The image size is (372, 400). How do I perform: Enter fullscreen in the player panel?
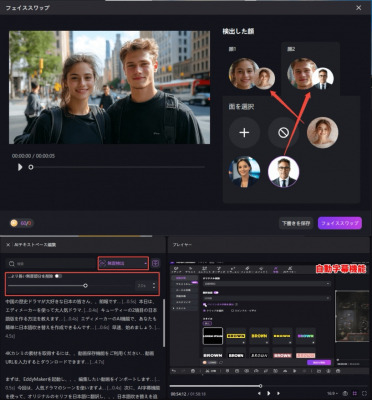[x=365, y=394]
